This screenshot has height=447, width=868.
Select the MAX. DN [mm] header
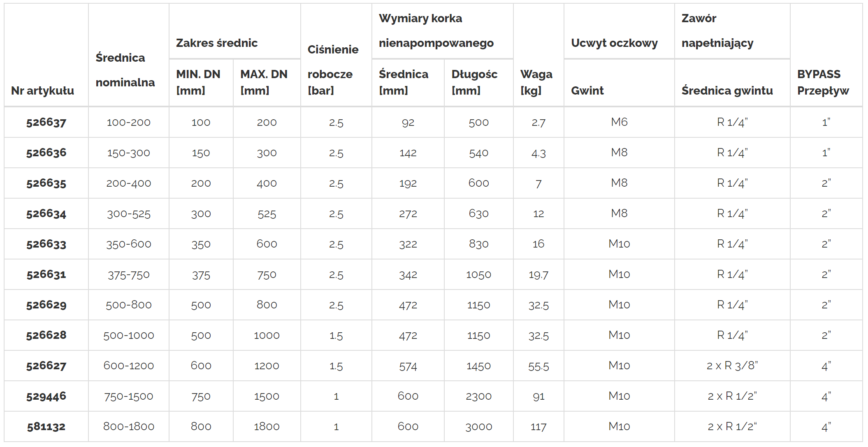(264, 82)
